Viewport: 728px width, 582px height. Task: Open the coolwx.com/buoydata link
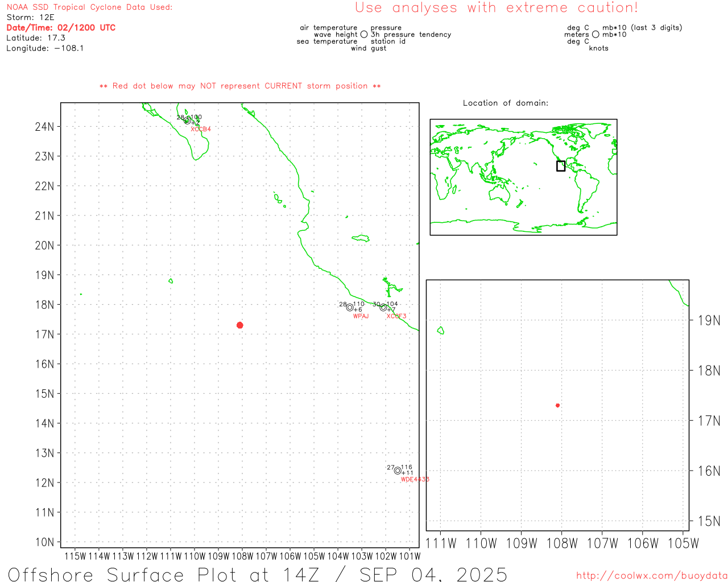coord(652,576)
